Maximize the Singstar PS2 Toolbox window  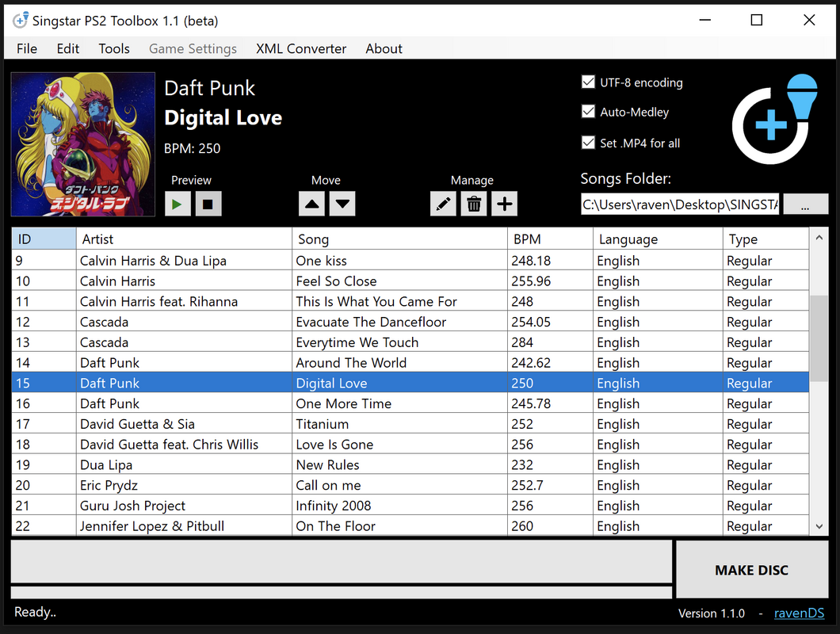click(757, 21)
